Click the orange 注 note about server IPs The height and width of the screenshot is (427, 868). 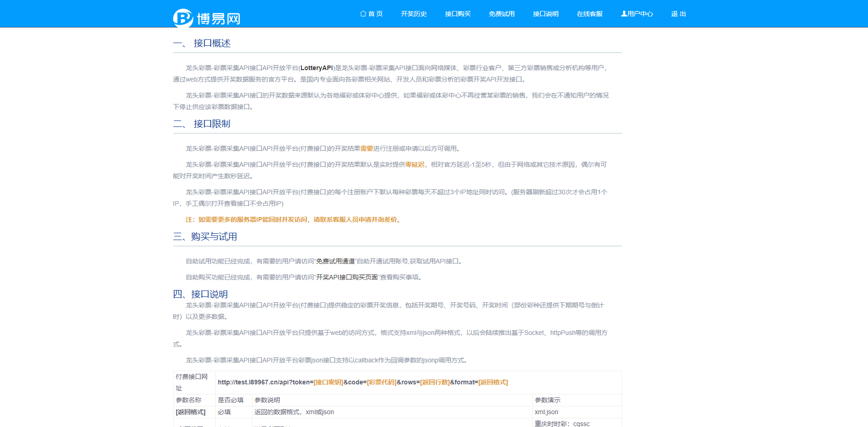pyautogui.click(x=294, y=219)
